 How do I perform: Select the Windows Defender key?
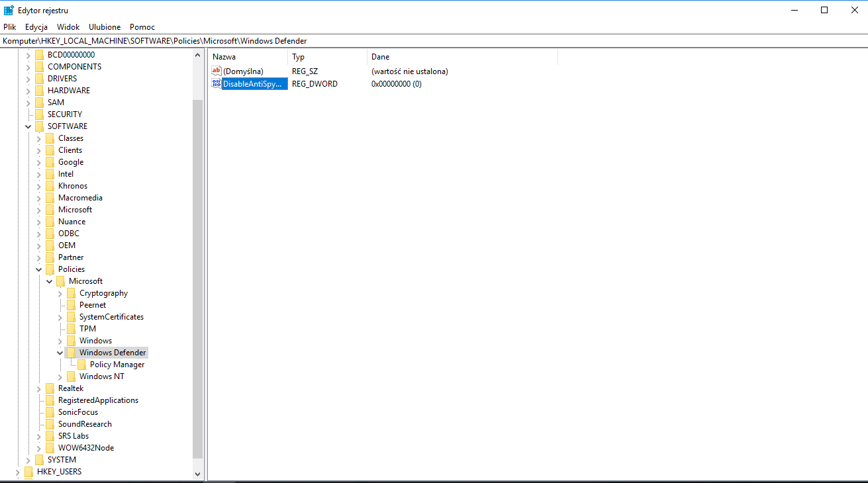(x=113, y=353)
